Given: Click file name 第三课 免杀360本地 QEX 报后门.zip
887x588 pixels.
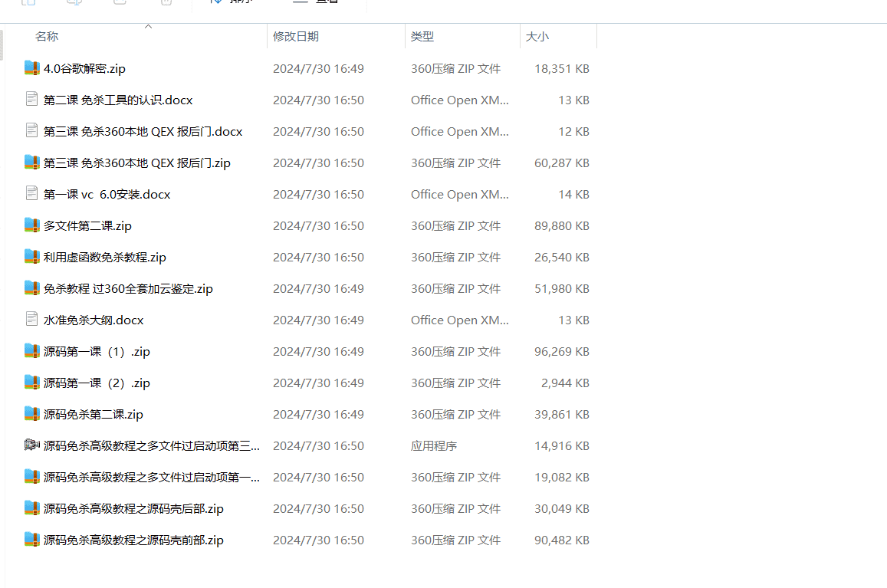Looking at the screenshot, I should click(137, 163).
